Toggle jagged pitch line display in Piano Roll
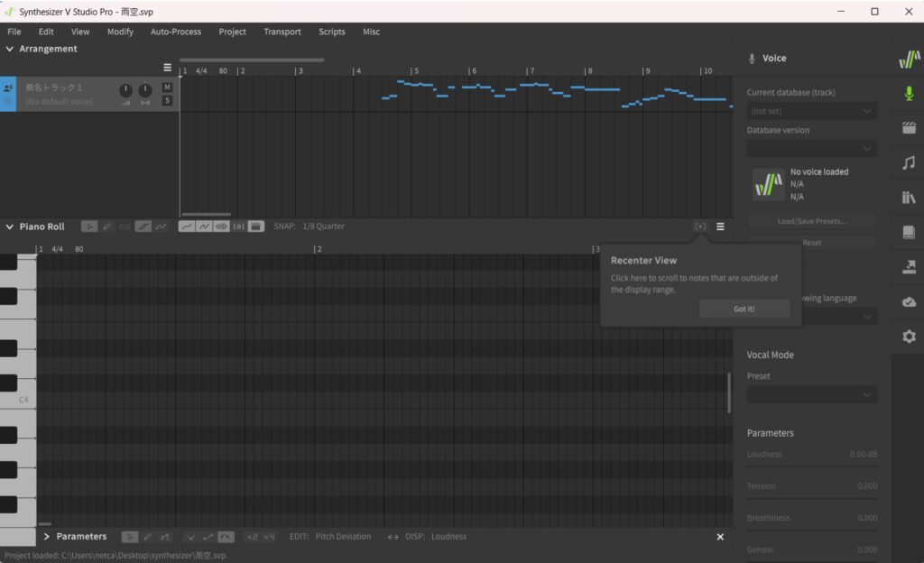 click(x=204, y=226)
